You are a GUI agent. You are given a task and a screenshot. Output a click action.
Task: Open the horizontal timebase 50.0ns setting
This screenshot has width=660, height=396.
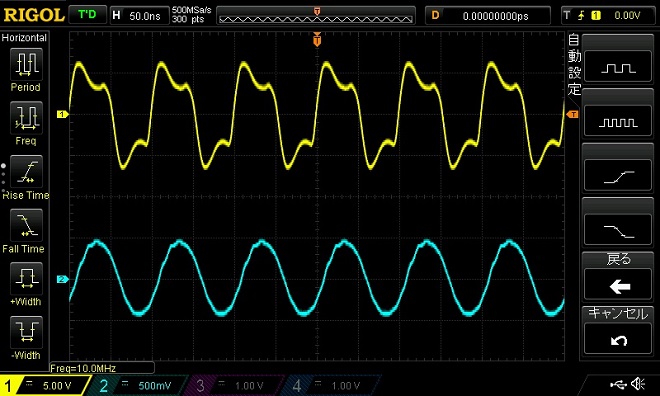[139, 16]
